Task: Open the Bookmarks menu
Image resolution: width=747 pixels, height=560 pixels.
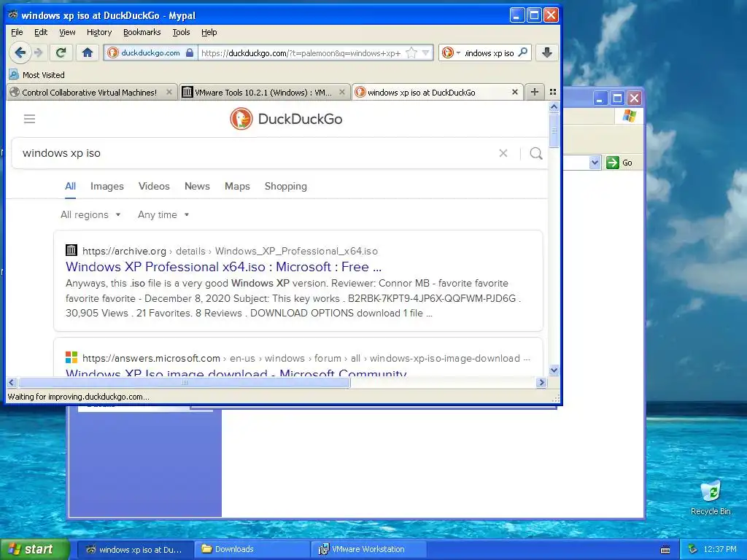Action: click(142, 32)
